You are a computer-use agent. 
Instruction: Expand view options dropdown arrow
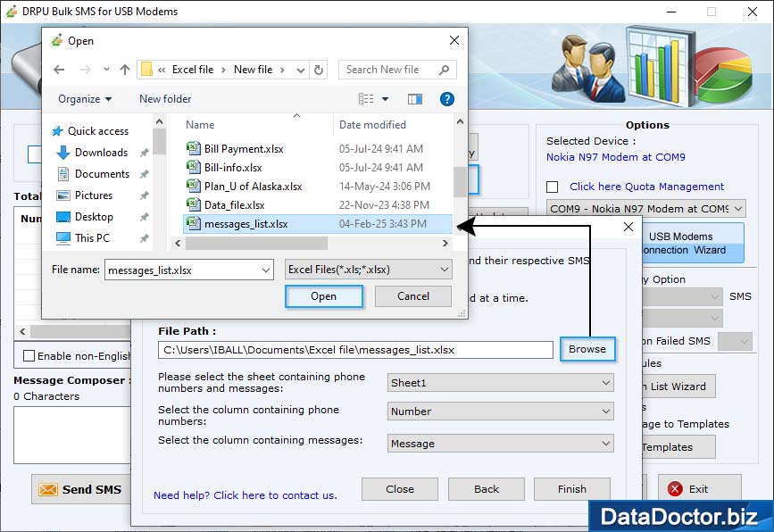[385, 99]
